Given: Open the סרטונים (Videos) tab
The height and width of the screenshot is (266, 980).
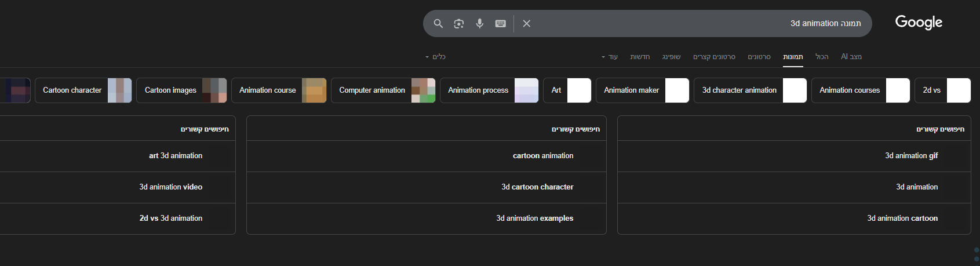Looking at the screenshot, I should 759,57.
